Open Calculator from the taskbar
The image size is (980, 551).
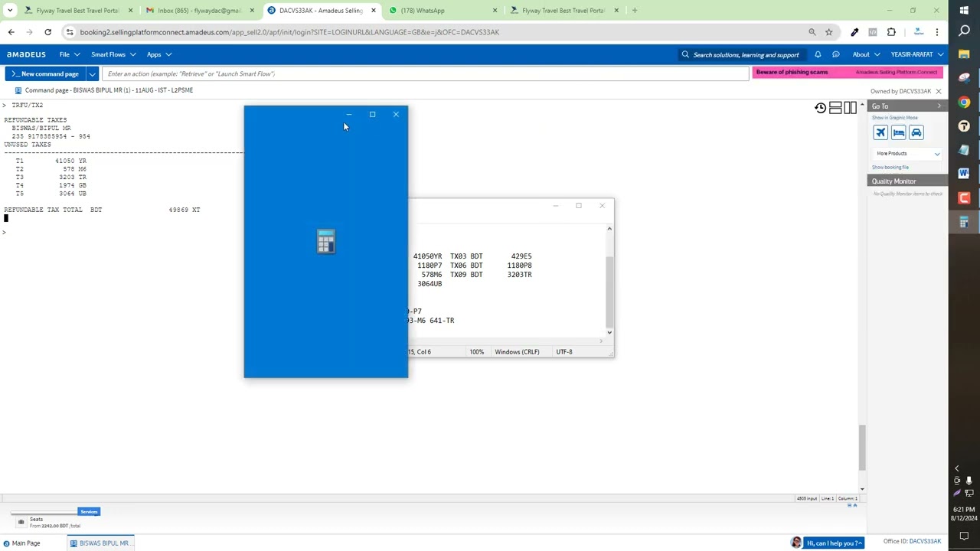(x=964, y=222)
